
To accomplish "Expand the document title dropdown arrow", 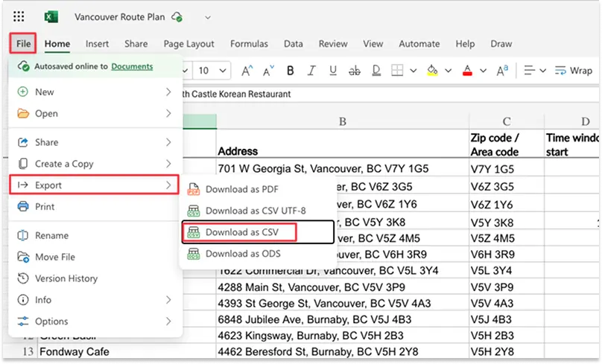I will pyautogui.click(x=208, y=17).
